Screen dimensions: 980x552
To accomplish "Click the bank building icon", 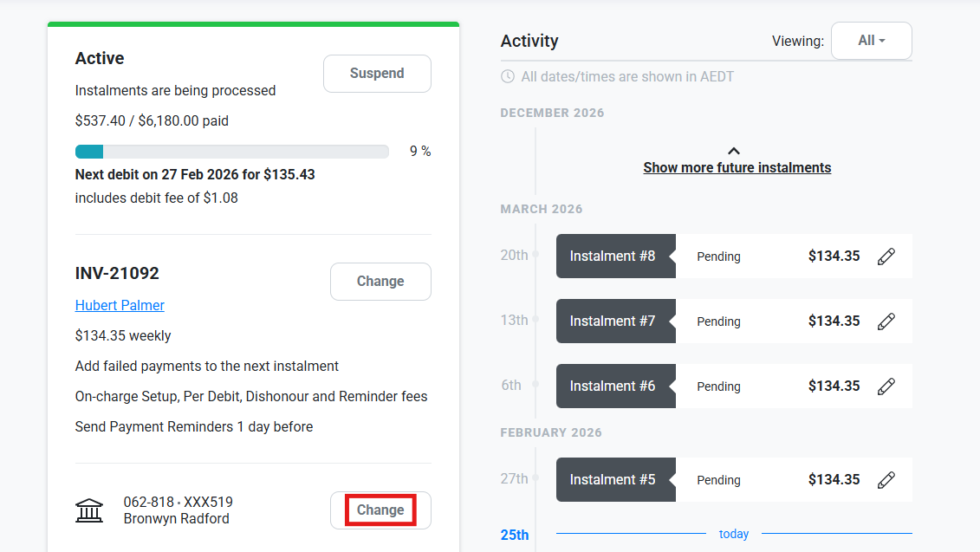I will click(89, 510).
